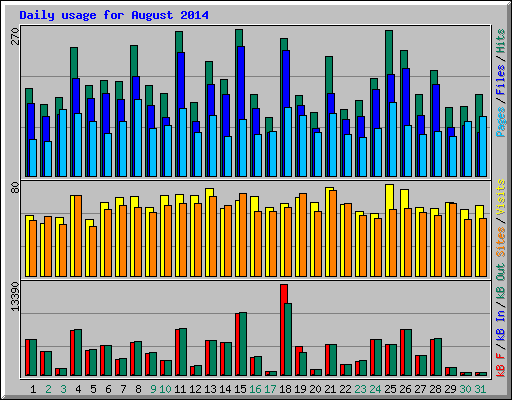Click the green kB Out bar for day 15
The width and height of the screenshot is (512, 400).
[x=243, y=344]
